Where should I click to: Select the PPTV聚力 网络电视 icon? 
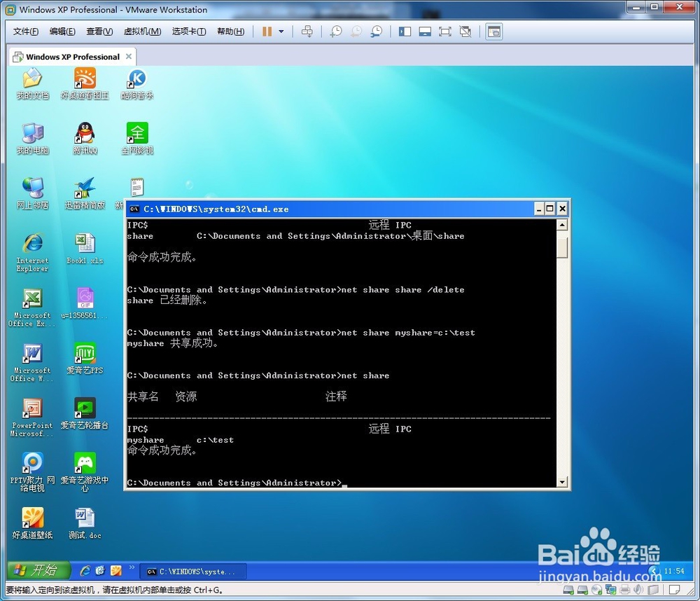[32, 472]
